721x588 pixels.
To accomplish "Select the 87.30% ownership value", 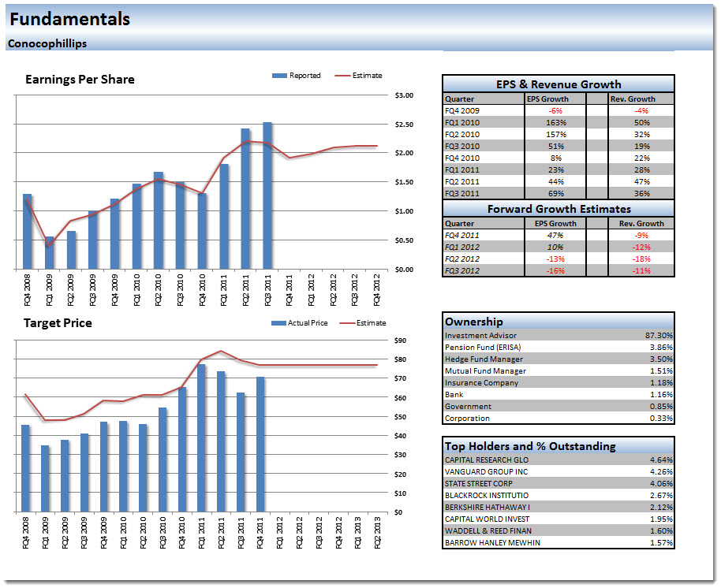I will 659,336.
